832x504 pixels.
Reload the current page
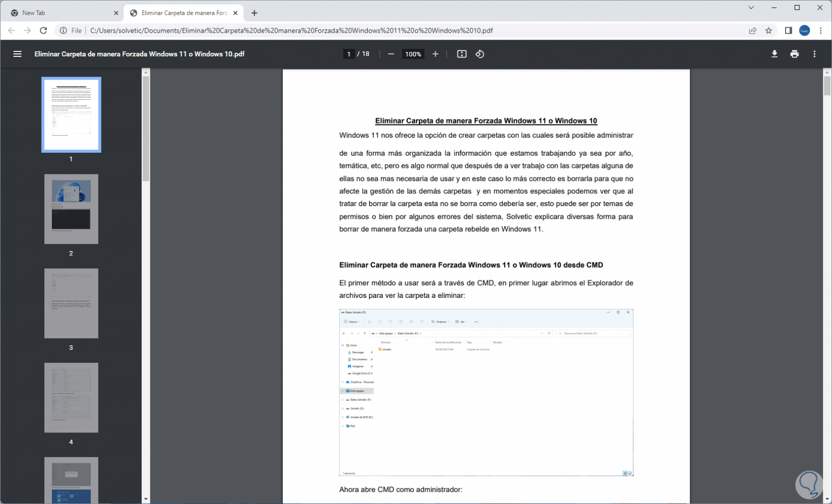click(43, 30)
